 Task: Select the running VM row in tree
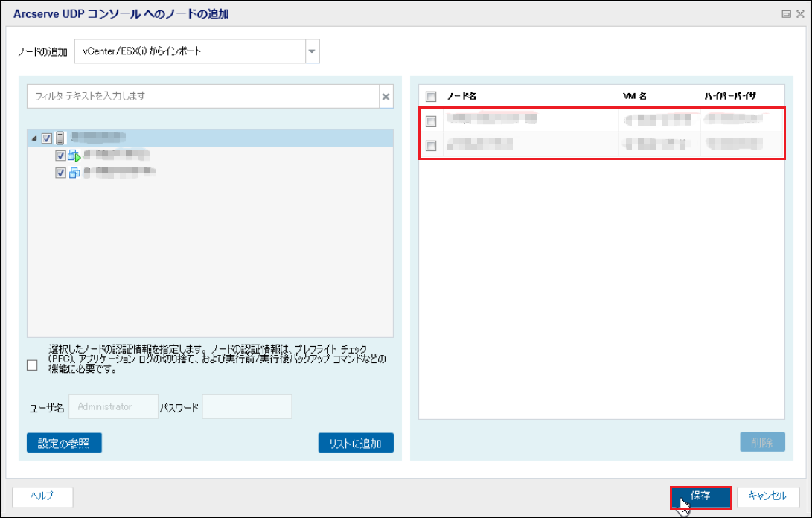pyautogui.click(x=210, y=156)
